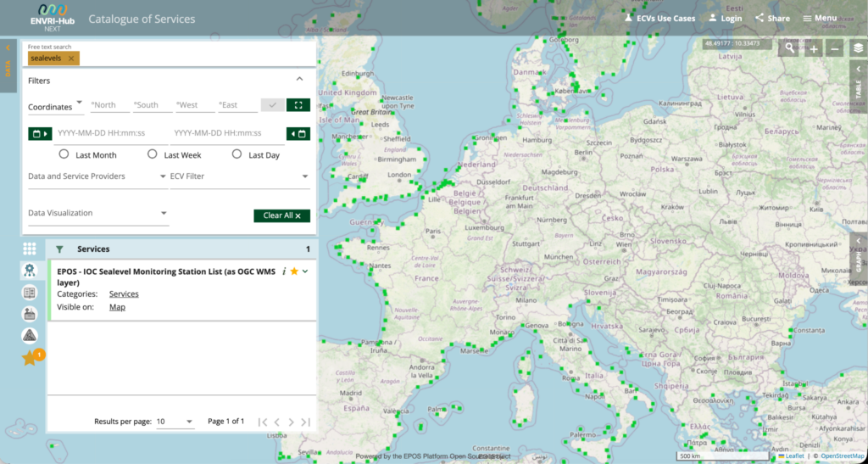
Task: Show info for EPOS Sealevel service
Action: coord(284,271)
